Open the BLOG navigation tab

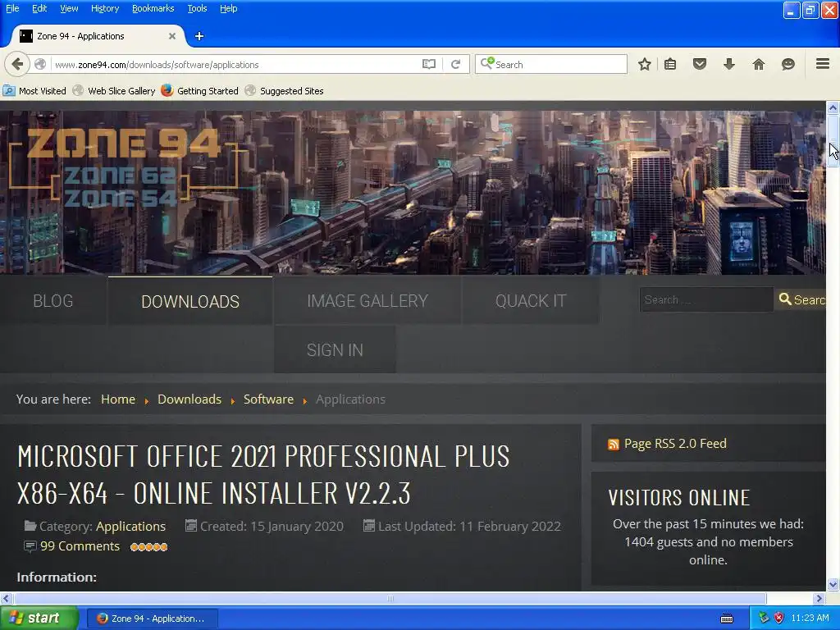coord(53,300)
